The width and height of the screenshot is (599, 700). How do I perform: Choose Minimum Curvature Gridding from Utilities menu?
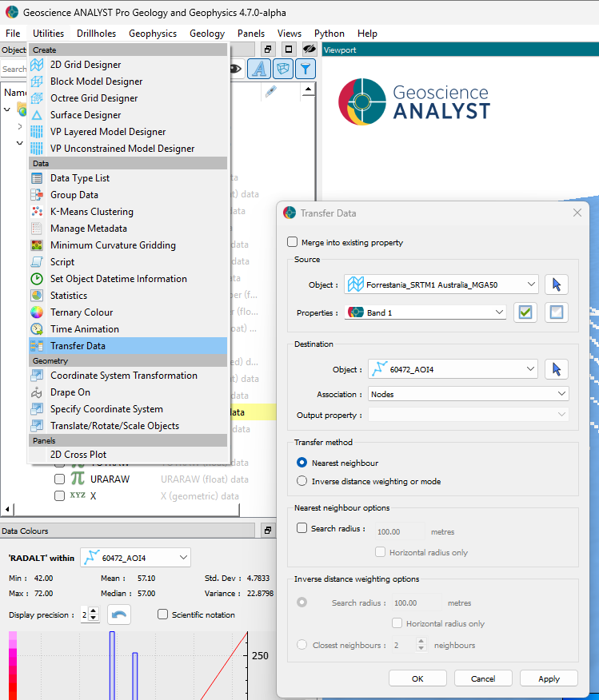113,245
